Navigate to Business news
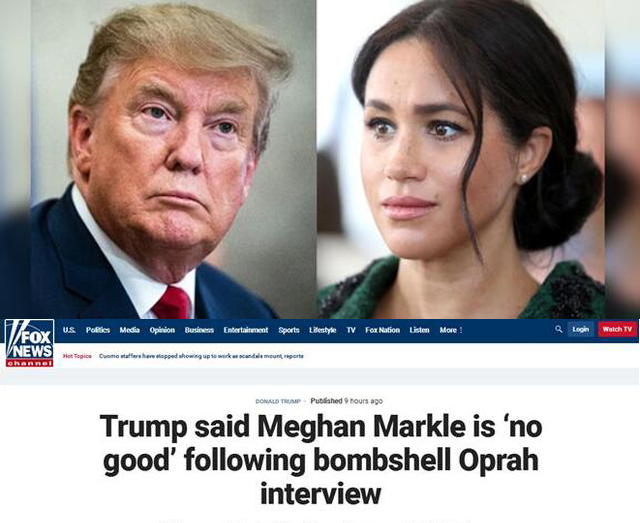 click(x=199, y=330)
